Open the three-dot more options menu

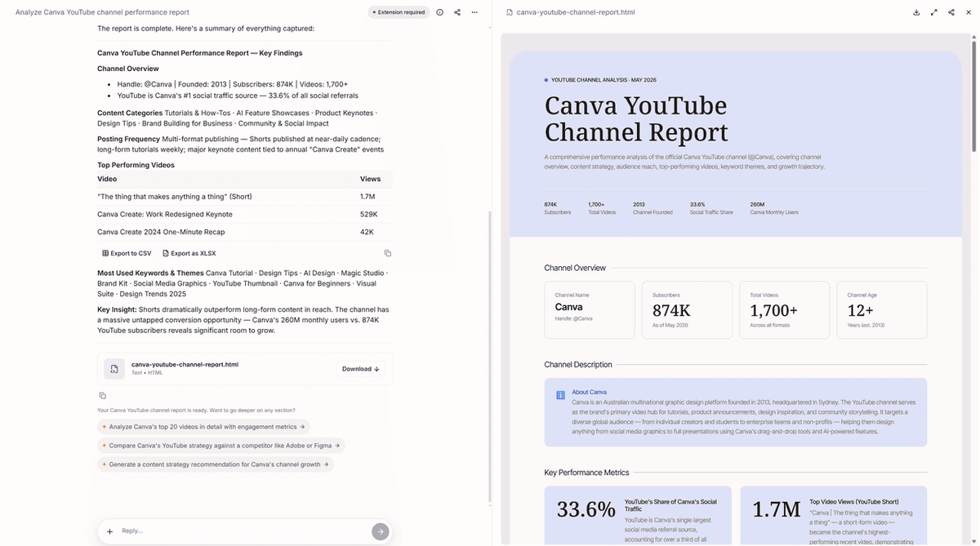coord(474,12)
